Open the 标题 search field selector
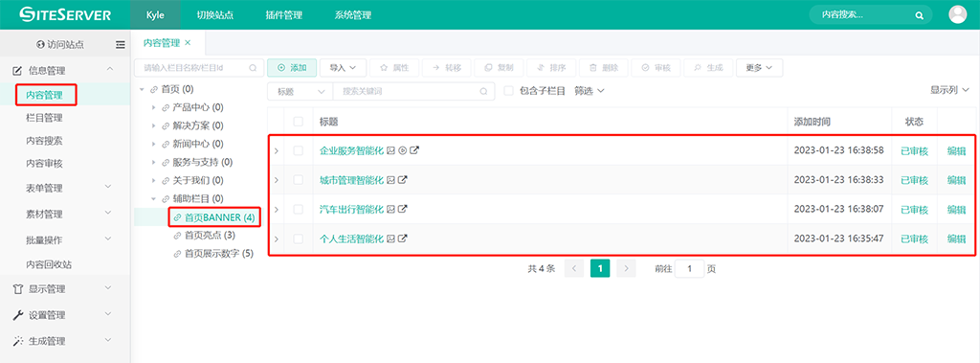 click(300, 91)
